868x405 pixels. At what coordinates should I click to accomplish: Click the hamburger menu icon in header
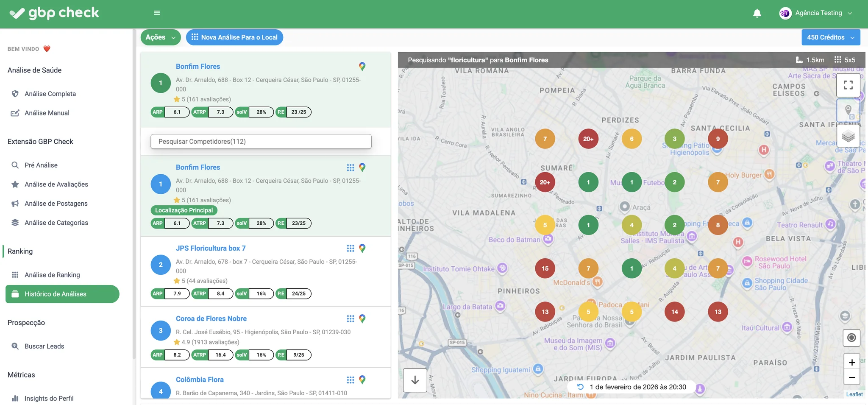tap(157, 13)
